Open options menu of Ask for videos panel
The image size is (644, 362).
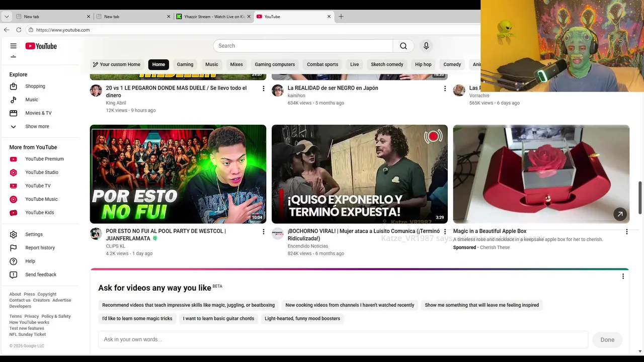[623, 276]
